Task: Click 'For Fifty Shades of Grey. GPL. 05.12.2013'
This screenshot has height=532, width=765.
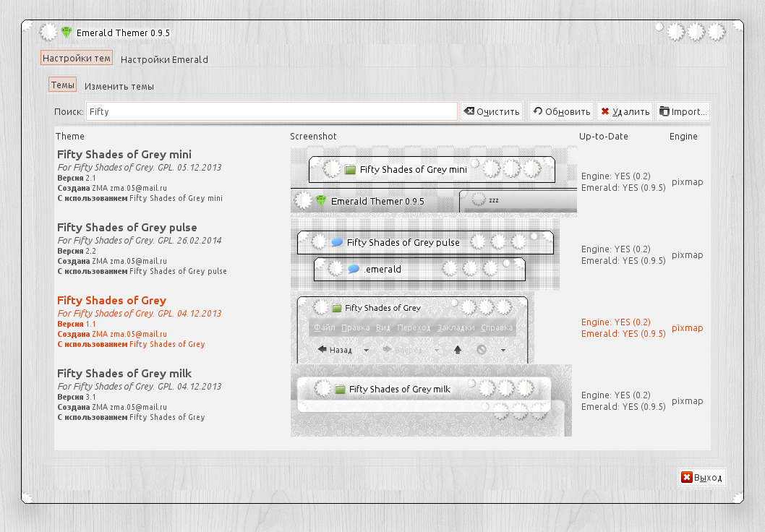Action: tap(139, 167)
